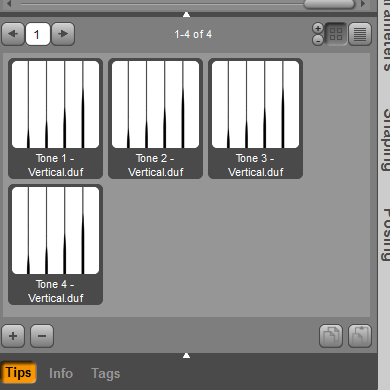Screen dimensions: 390x390
Task: Open the Info tab
Action: point(61,373)
